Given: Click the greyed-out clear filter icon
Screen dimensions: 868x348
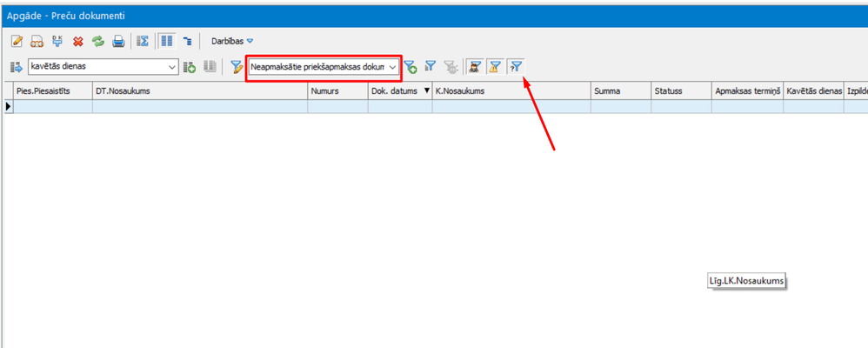Looking at the screenshot, I should (451, 68).
